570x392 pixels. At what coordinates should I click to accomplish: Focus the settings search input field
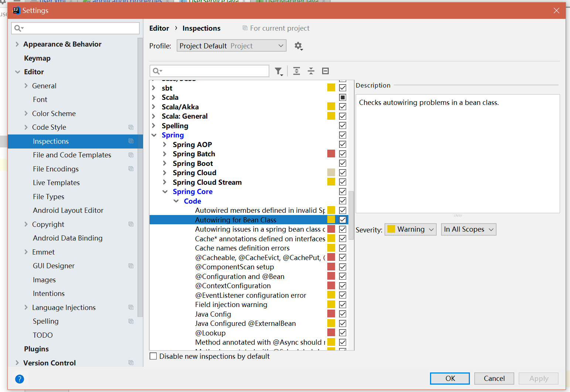75,28
